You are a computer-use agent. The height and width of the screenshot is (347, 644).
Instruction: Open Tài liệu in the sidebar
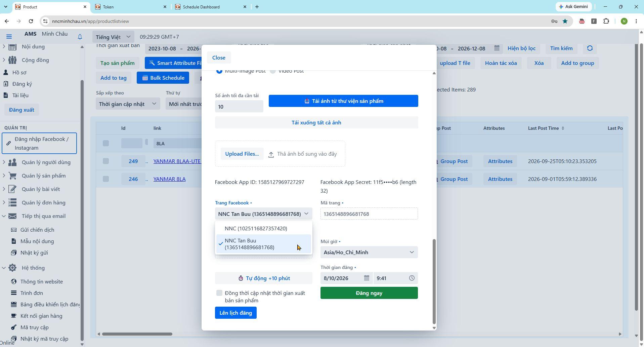[20, 95]
